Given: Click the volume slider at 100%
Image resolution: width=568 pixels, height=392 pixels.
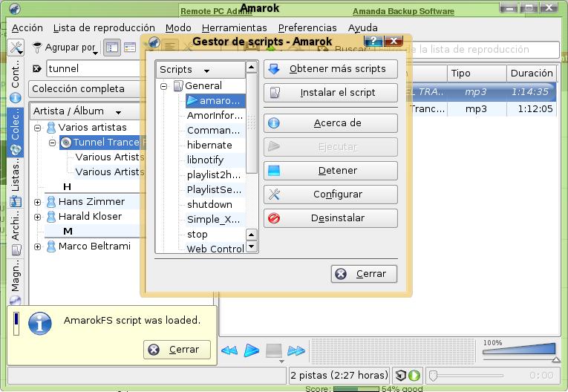Looking at the screenshot, I should (520, 350).
